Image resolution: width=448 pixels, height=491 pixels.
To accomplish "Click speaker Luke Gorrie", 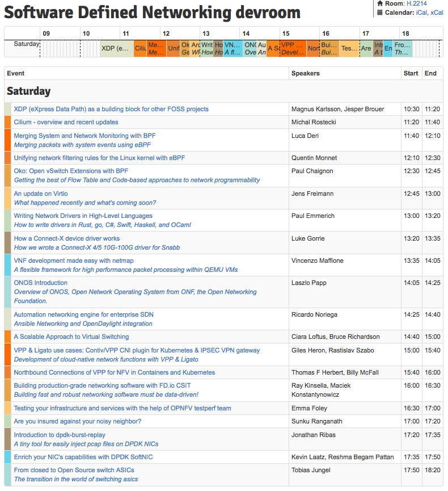I will [308, 238].
